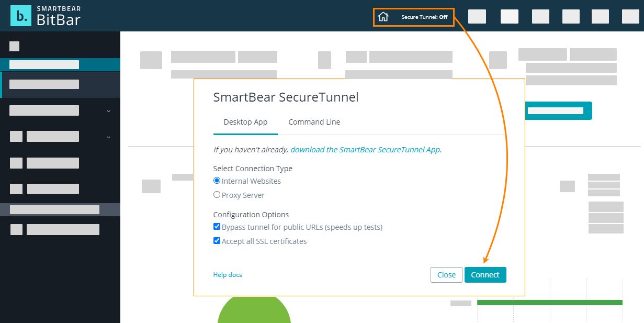Select the Desktop App tab

coord(245,122)
